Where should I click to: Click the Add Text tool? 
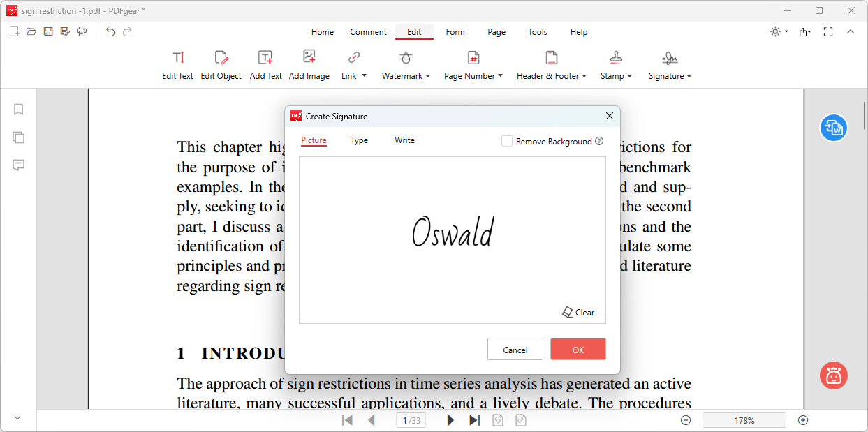click(x=265, y=65)
